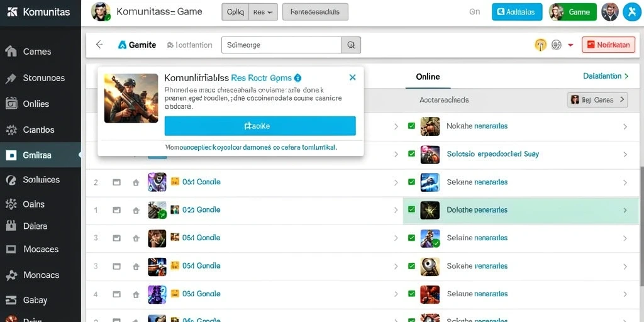The width and height of the screenshot is (644, 322).
Task: Open Gabay sidebar item
Action: (x=40, y=300)
